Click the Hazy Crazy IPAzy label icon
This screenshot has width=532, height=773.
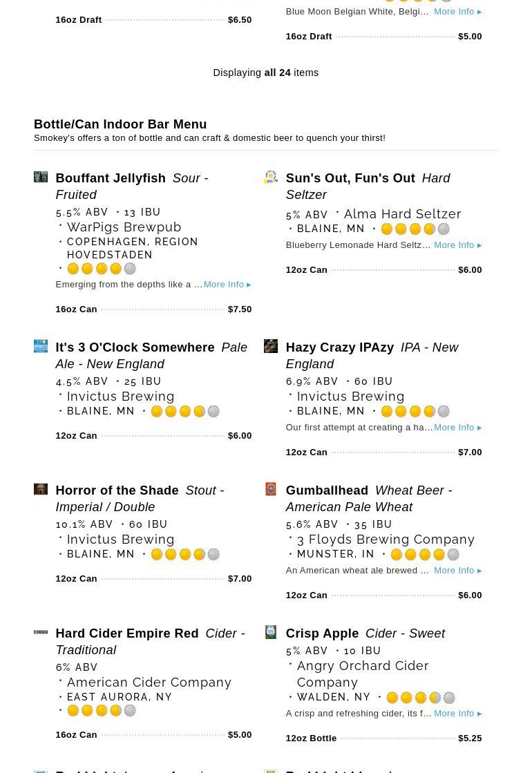coord(271,346)
